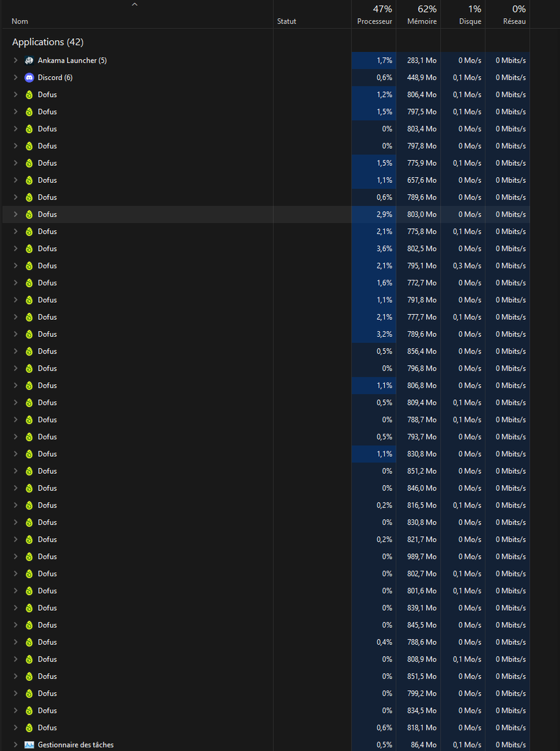The height and width of the screenshot is (751, 560).
Task: Click the Dofus icon beside the 989,7 Mo entry
Action: 29,556
